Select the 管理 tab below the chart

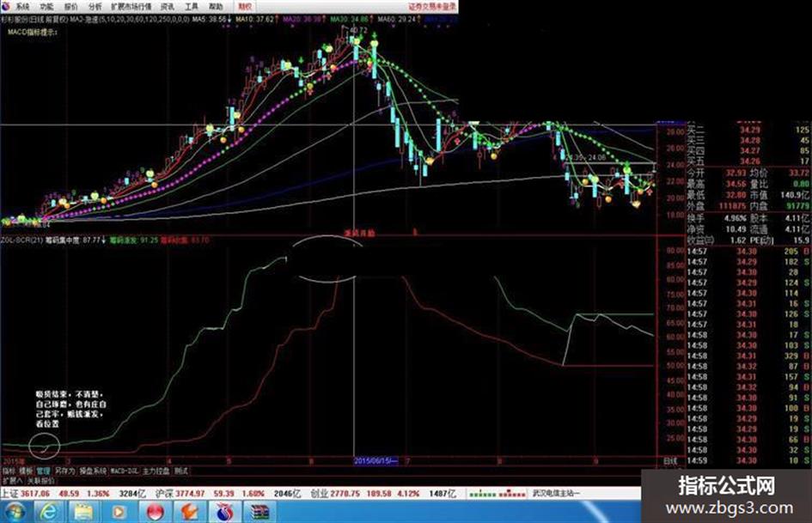(43, 471)
